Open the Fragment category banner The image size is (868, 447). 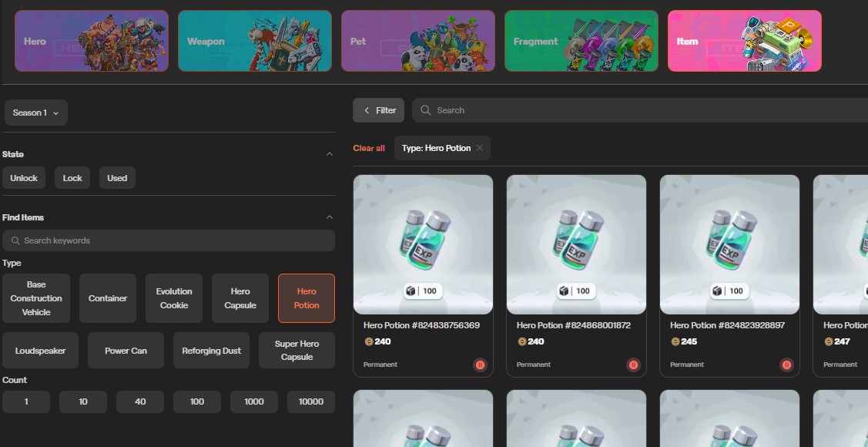pyautogui.click(x=581, y=41)
